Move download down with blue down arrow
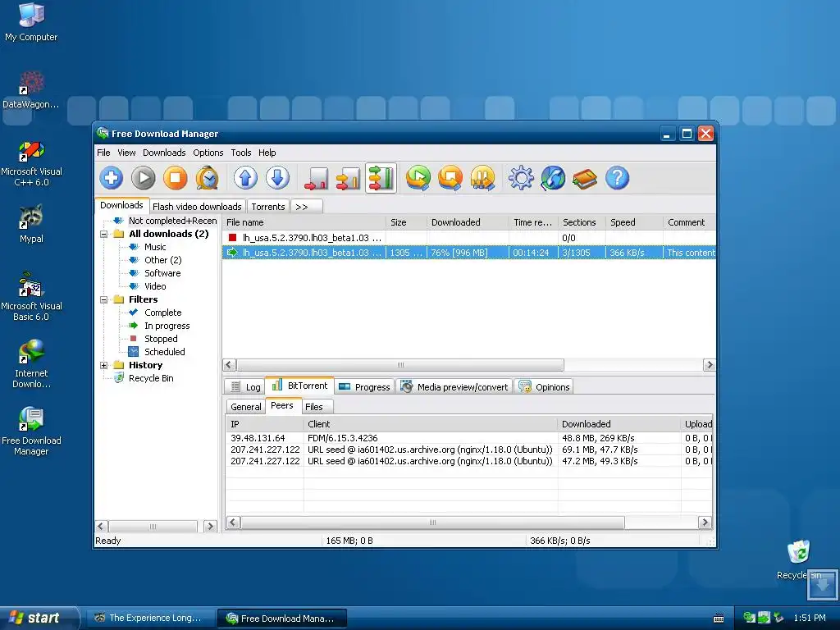Screen dimensions: 840x630 [x=277, y=178]
